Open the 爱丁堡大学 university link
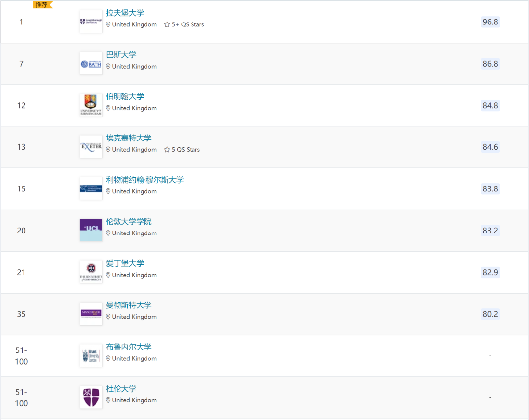The height and width of the screenshot is (420, 529). (x=125, y=263)
